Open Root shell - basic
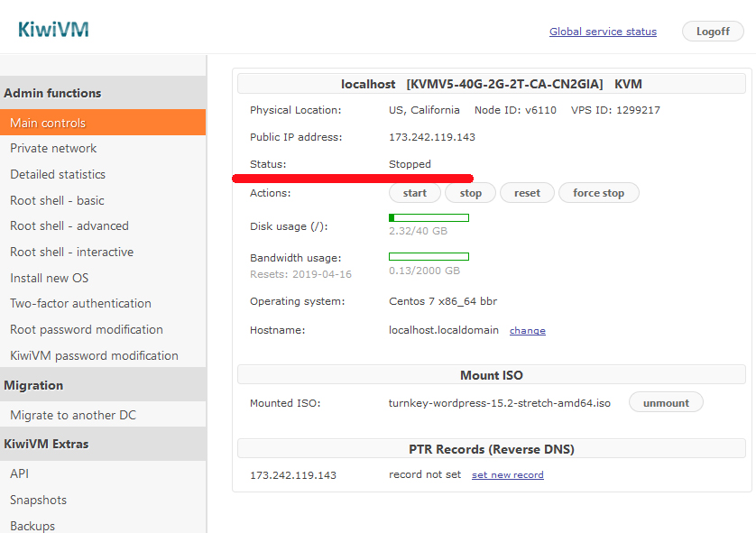This screenshot has height=533, width=756. click(57, 200)
